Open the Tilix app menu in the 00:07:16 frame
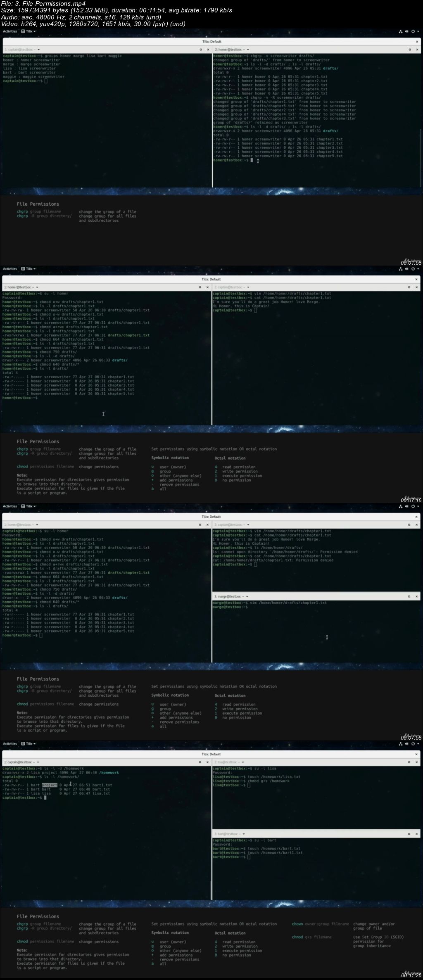The image size is (423, 980). coord(29,269)
